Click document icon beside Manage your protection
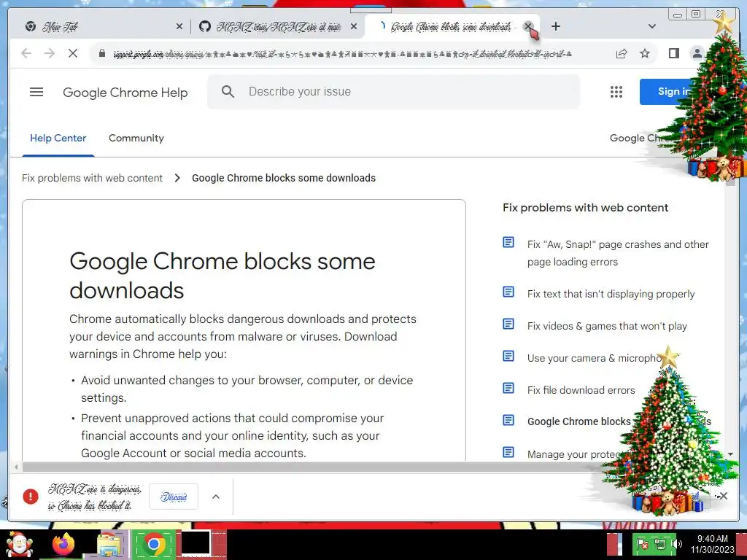Image resolution: width=747 pixels, height=560 pixels. pos(508,452)
